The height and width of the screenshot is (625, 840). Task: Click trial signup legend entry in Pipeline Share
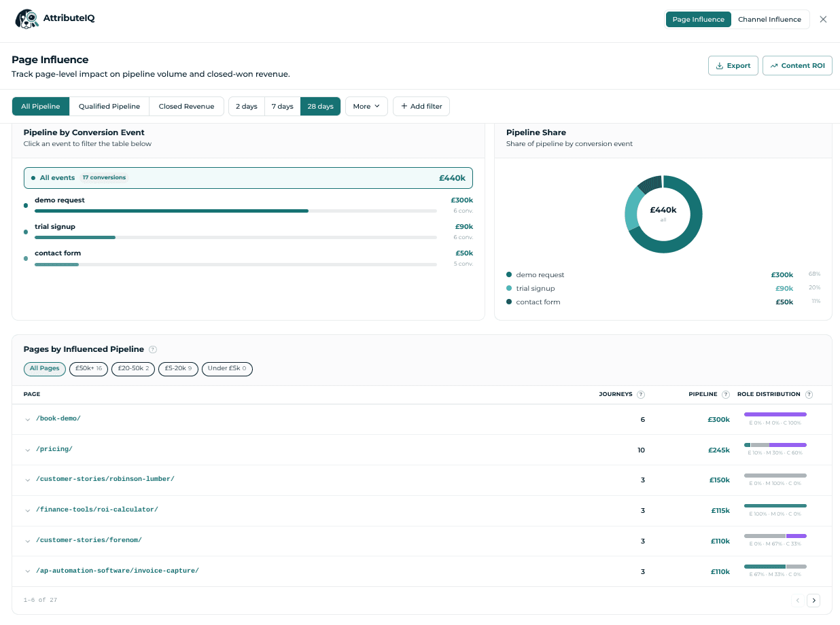pos(663,288)
